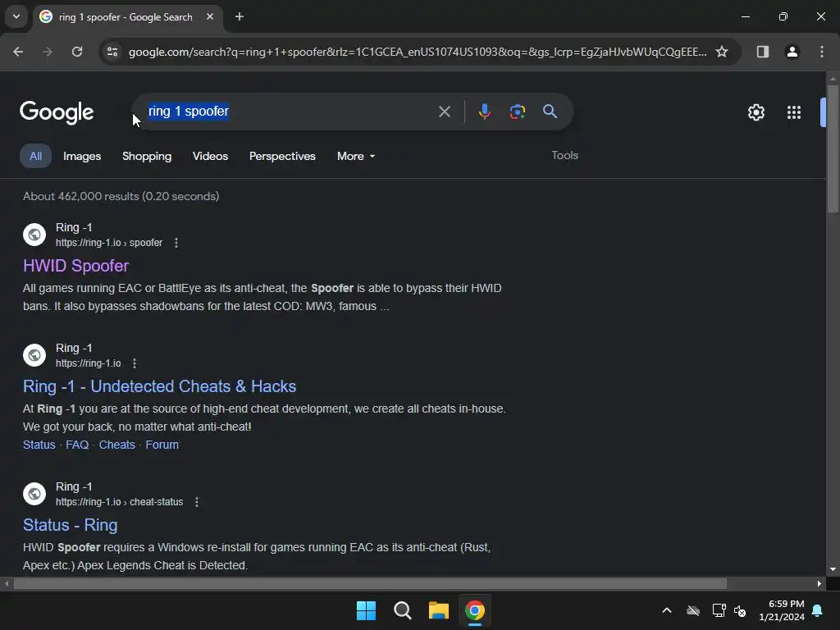Open the Status sitelink
840x630 pixels.
[39, 445]
